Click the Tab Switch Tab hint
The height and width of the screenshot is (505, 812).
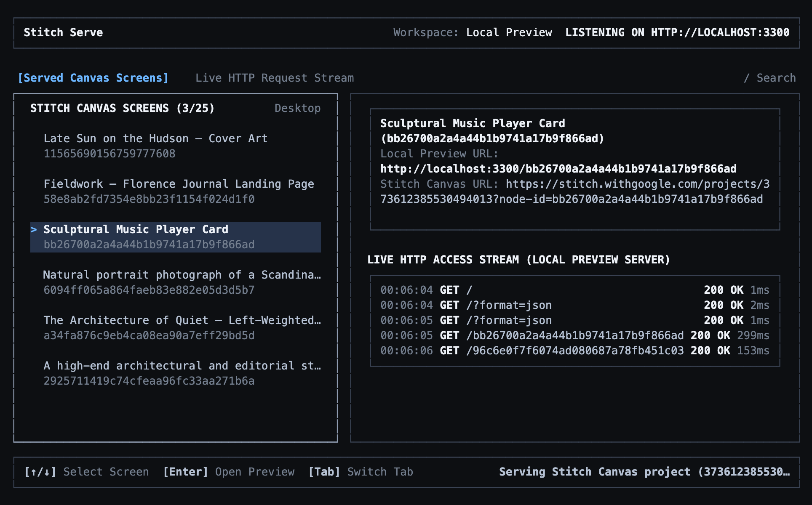[361, 472]
